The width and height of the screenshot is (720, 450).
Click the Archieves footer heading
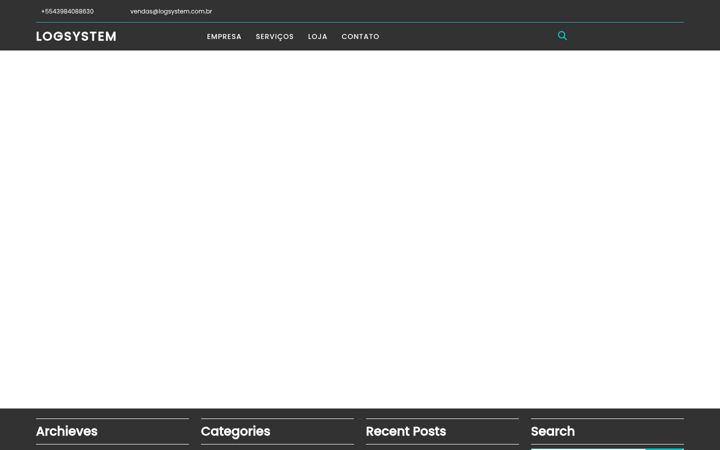(67, 431)
